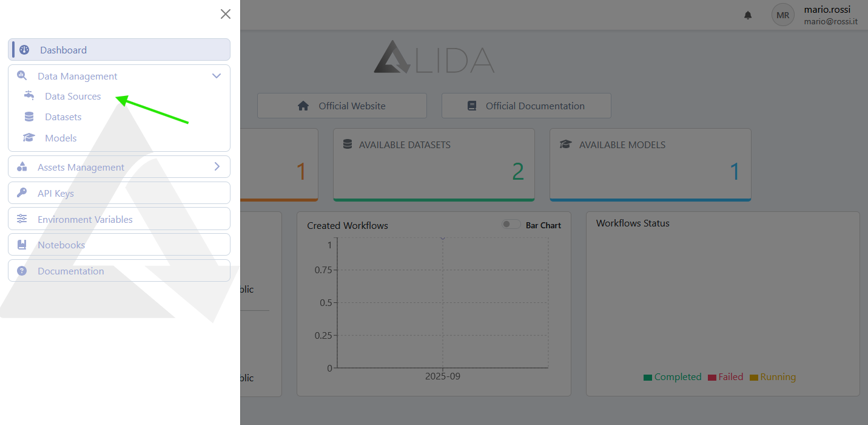Viewport: 868px width, 425px height.
Task: Click the Documentation question mark icon
Action: coord(22,271)
